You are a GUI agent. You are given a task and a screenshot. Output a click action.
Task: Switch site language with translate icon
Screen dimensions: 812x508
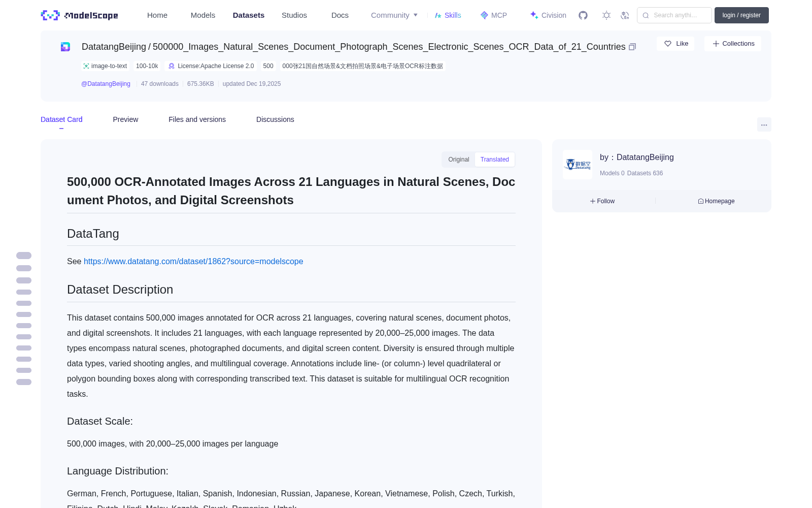pyautogui.click(x=625, y=15)
